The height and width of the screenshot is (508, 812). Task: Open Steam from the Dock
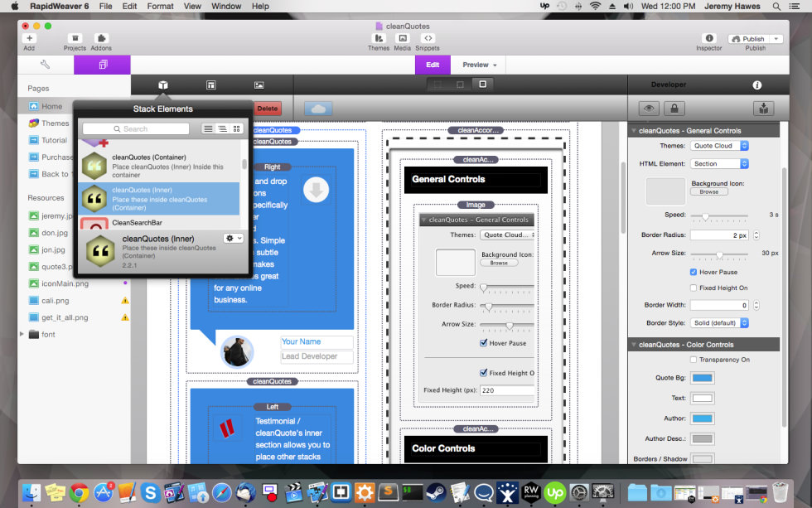pos(436,492)
